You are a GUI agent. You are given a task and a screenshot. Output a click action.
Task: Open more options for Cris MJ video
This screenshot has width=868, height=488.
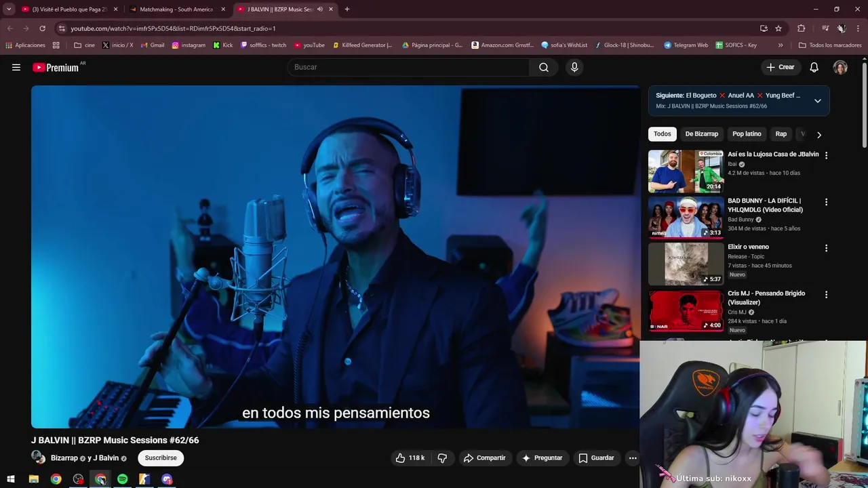tap(826, 295)
